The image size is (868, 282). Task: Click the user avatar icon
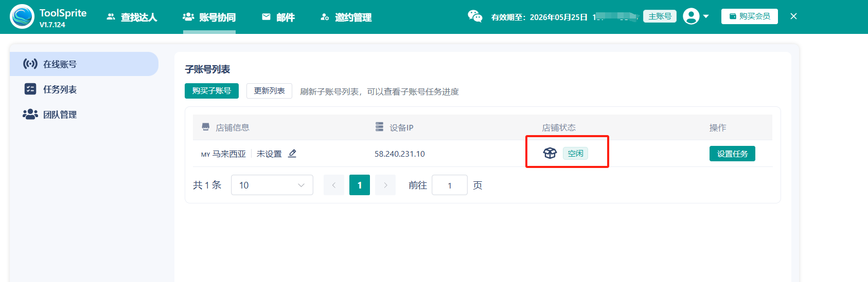coord(691,16)
